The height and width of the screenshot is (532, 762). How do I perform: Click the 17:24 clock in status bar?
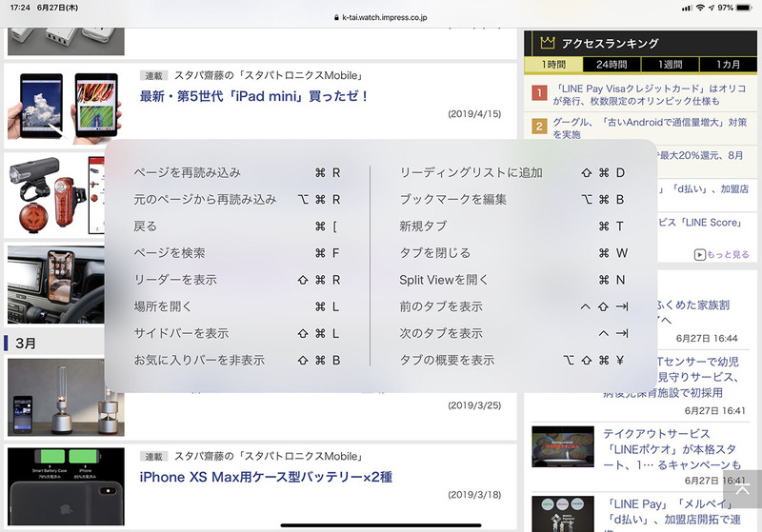[20, 8]
